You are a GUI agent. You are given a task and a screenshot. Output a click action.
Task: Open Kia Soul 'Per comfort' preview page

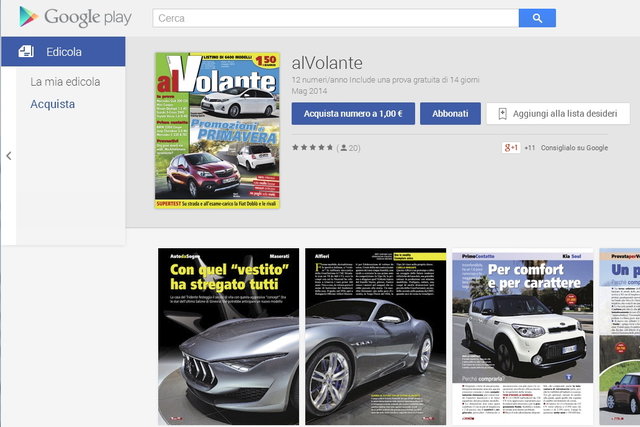pyautogui.click(x=522, y=336)
